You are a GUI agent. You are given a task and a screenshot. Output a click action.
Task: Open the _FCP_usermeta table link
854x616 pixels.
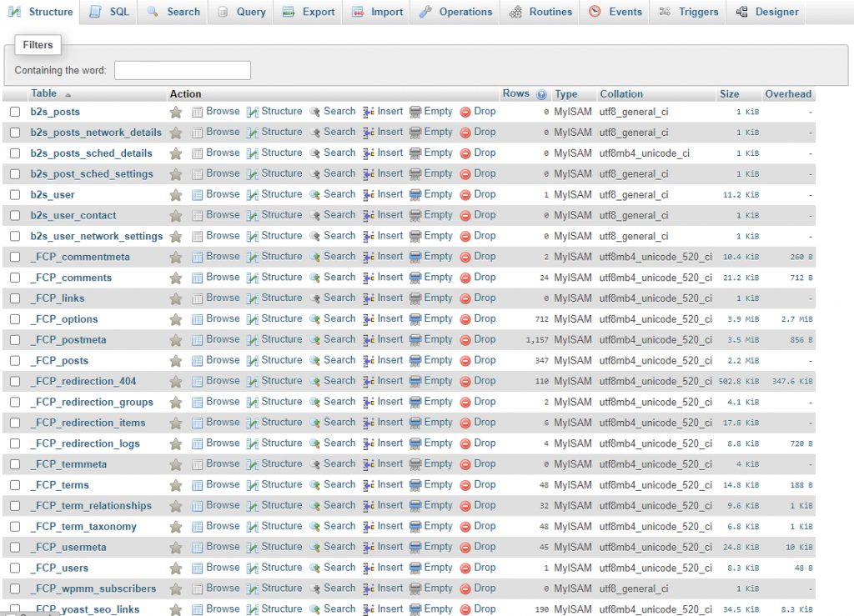68,548
